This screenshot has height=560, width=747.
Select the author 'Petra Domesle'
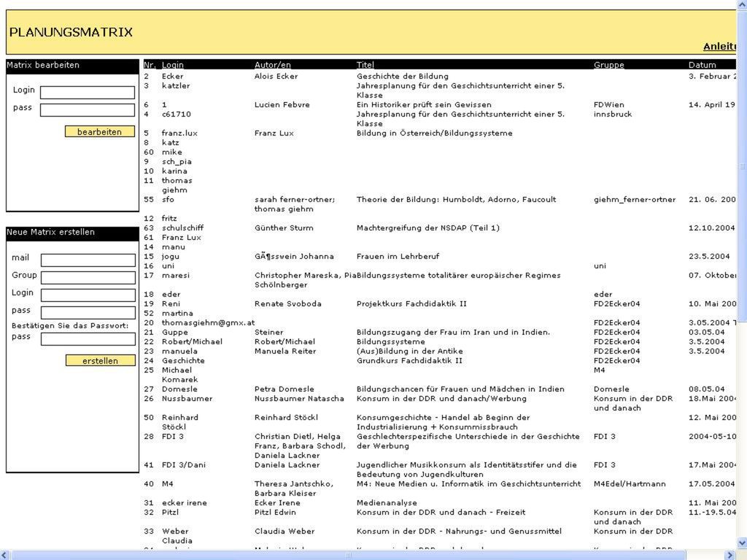(285, 389)
